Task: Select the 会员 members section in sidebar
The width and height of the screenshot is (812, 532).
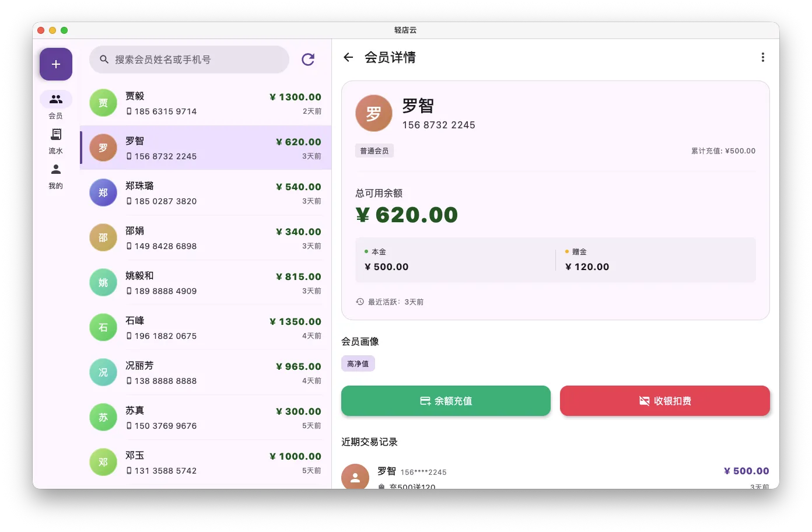Action: pos(55,105)
